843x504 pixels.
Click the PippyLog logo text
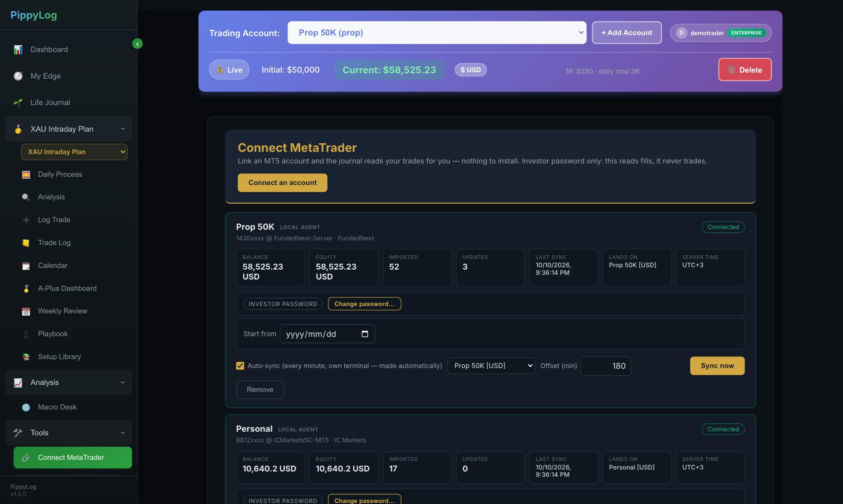coord(34,15)
